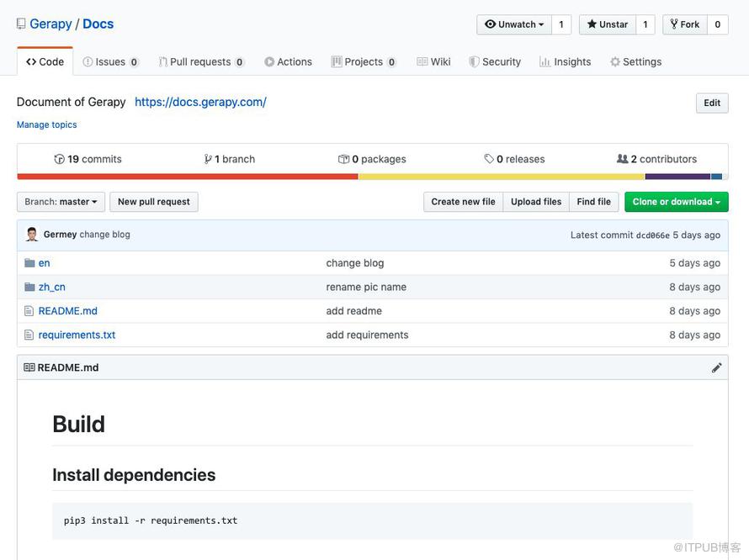Switch to the Pull requests tab
The height and width of the screenshot is (560, 749).
click(201, 61)
